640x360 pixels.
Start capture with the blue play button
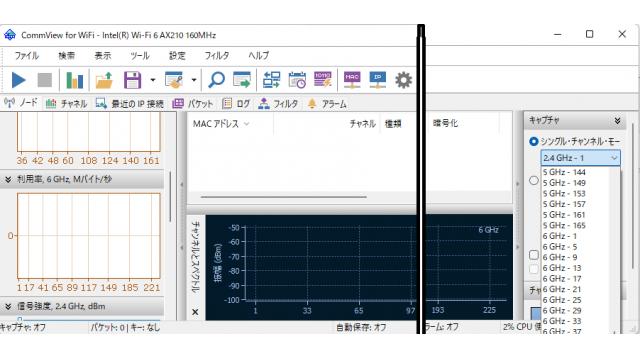pos(18,80)
